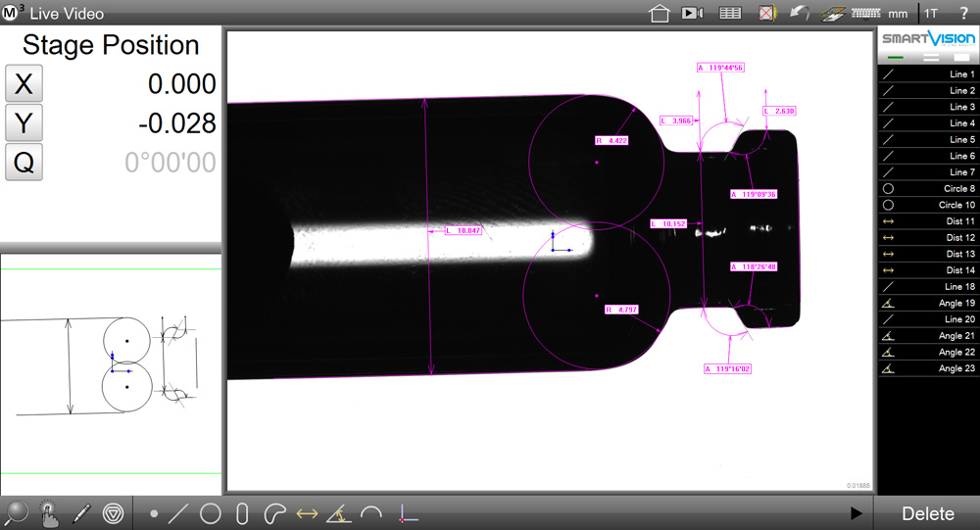Activate the arc measurement tool
Screen dimensions: 980x530
(x=371, y=512)
